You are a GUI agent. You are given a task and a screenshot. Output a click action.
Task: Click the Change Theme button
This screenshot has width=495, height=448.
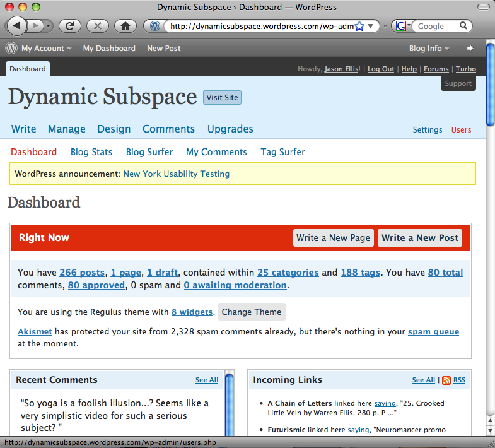coord(251,312)
